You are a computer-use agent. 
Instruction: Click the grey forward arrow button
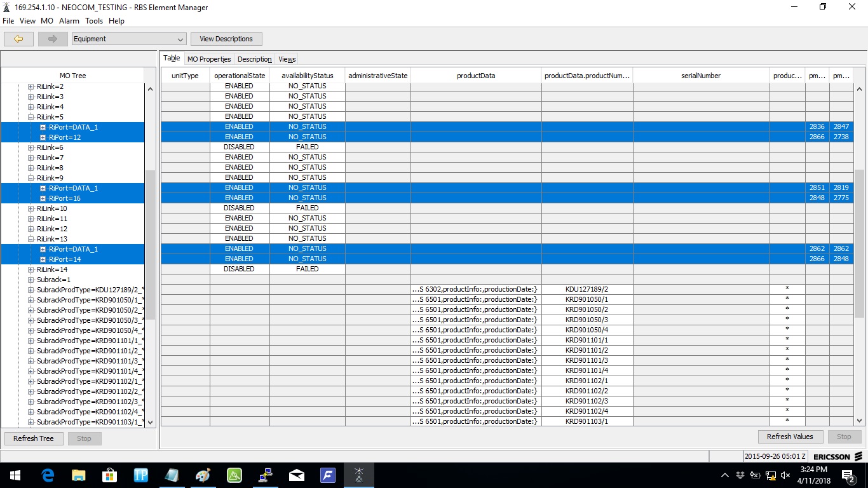pos(53,39)
